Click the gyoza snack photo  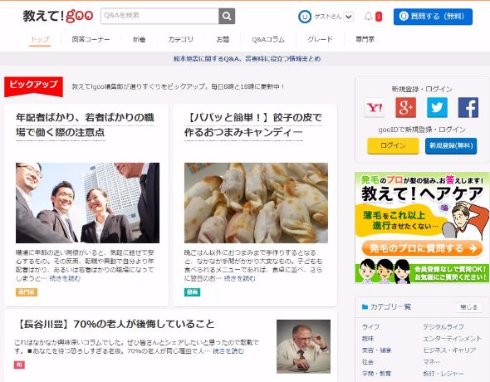(256, 203)
